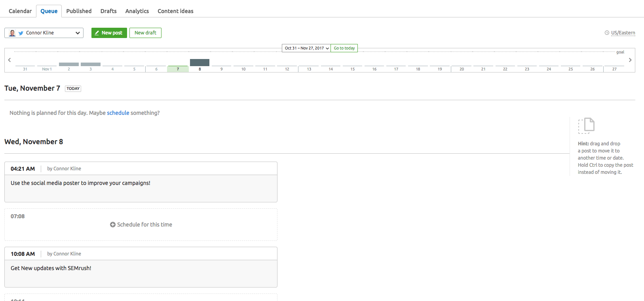Open the Calendar tab
The image size is (644, 301).
(x=20, y=11)
